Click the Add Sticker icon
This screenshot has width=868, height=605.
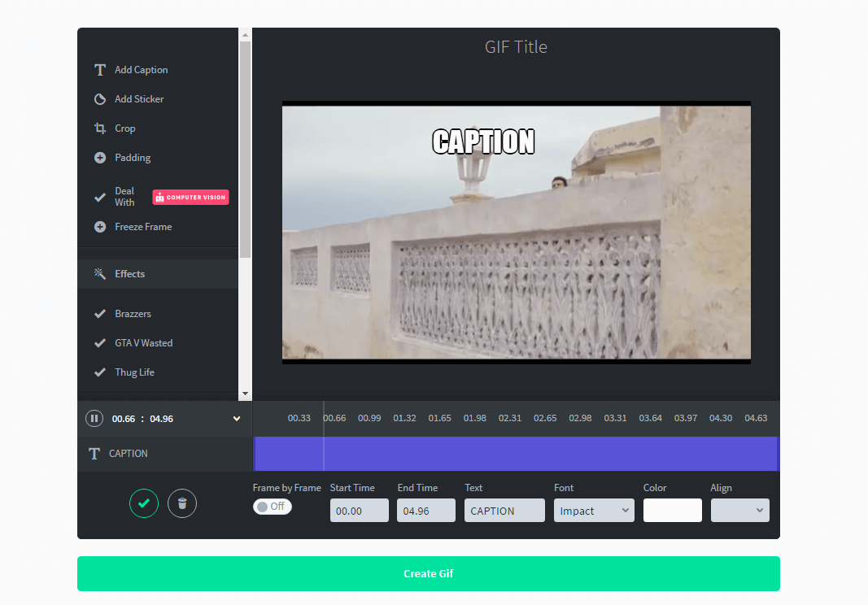point(99,99)
